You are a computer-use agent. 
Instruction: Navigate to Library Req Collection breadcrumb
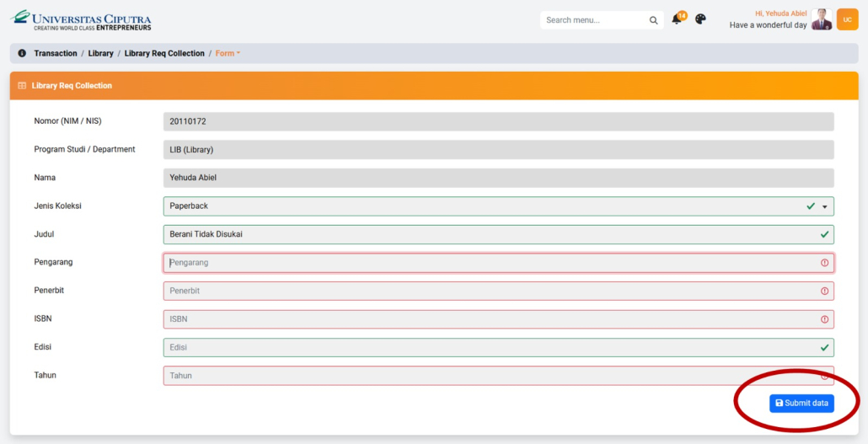[164, 53]
